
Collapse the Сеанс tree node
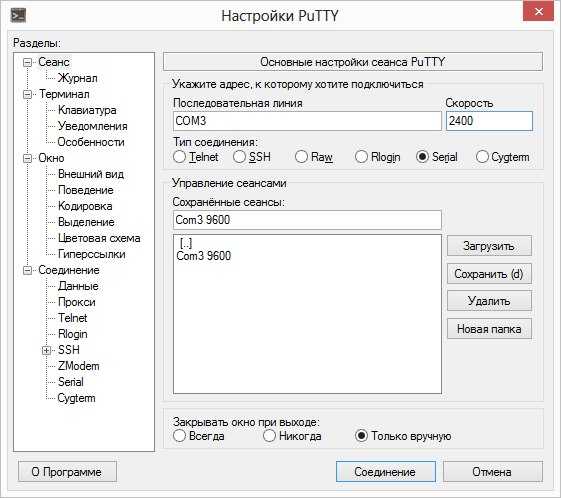27,63
